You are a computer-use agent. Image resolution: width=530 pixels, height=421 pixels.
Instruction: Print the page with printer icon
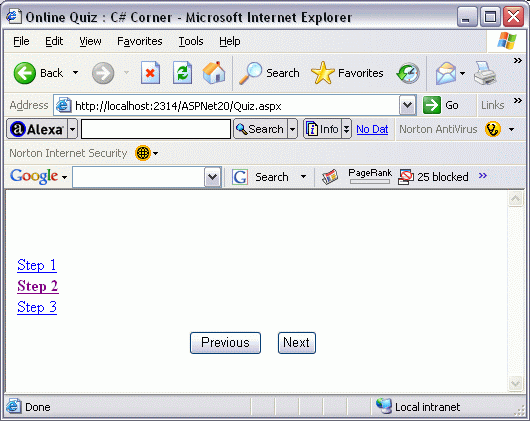click(x=485, y=73)
